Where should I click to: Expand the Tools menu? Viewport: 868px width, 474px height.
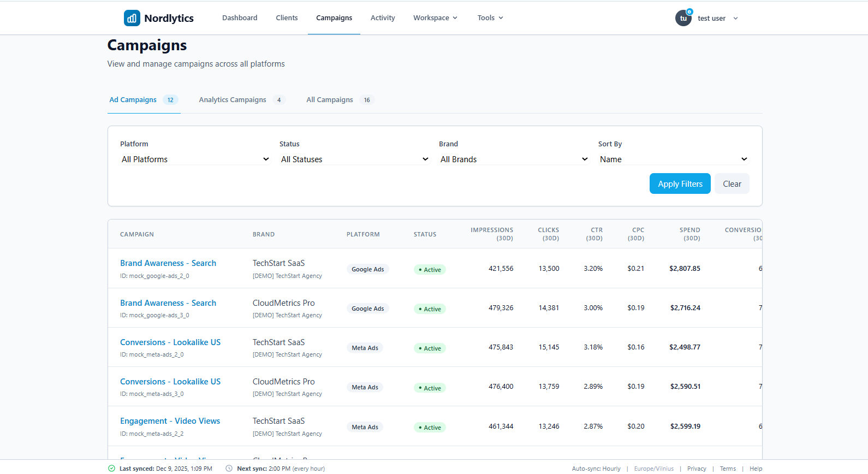490,18
